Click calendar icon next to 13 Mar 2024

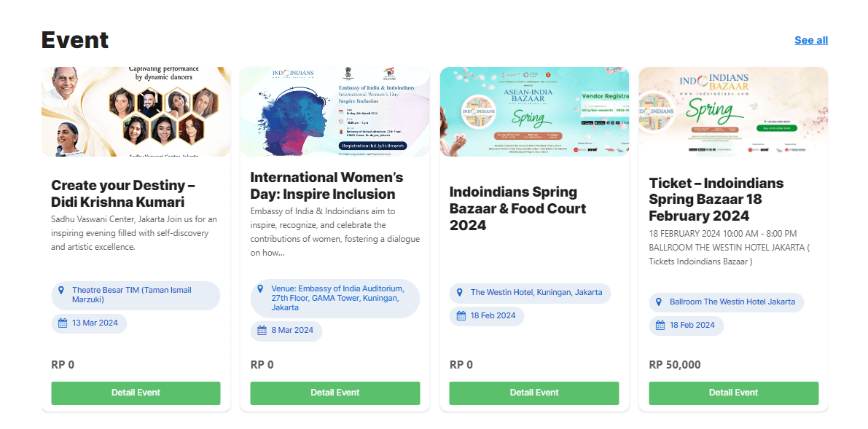click(63, 323)
